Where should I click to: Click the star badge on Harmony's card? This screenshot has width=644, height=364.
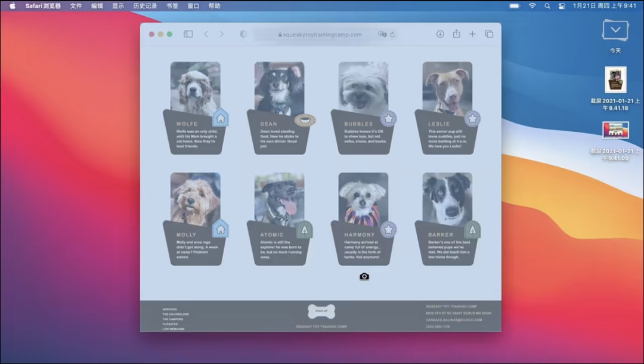pyautogui.click(x=388, y=230)
